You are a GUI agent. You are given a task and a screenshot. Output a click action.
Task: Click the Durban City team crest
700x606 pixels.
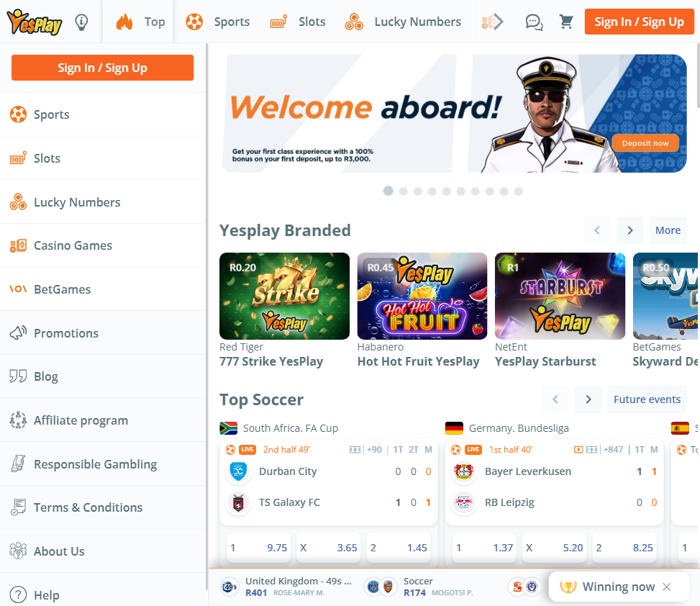click(238, 471)
